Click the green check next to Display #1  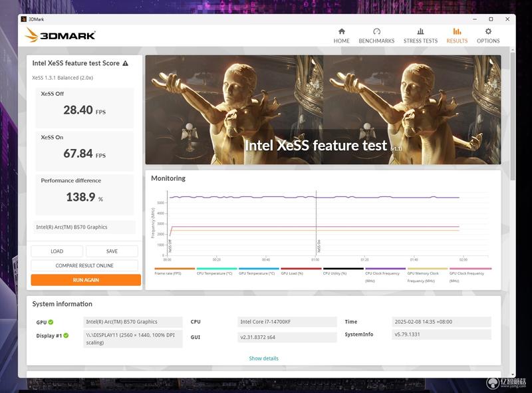tap(66, 335)
